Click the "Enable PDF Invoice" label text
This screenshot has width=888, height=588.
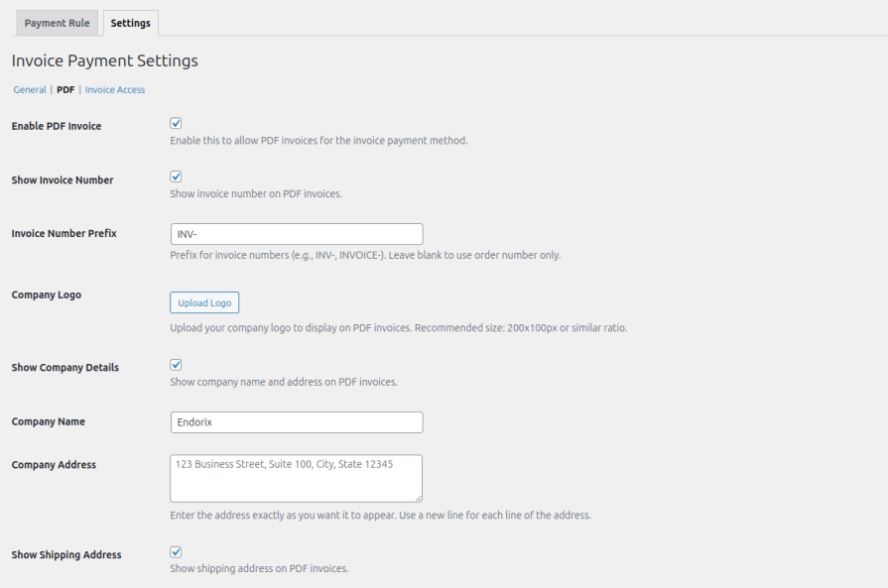[56, 127]
